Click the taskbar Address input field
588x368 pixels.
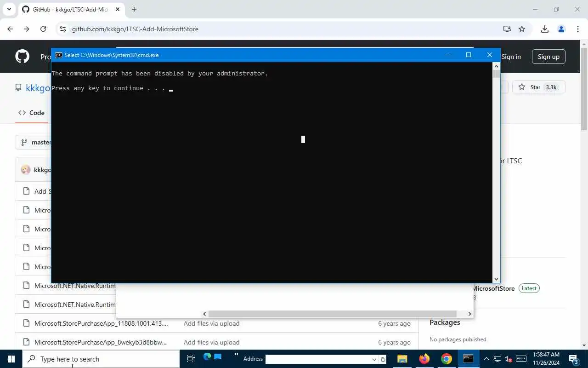pyautogui.click(x=318, y=359)
